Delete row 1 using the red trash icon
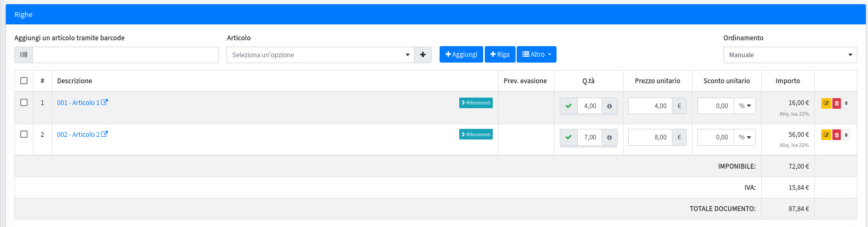868x227 pixels. coord(837,103)
